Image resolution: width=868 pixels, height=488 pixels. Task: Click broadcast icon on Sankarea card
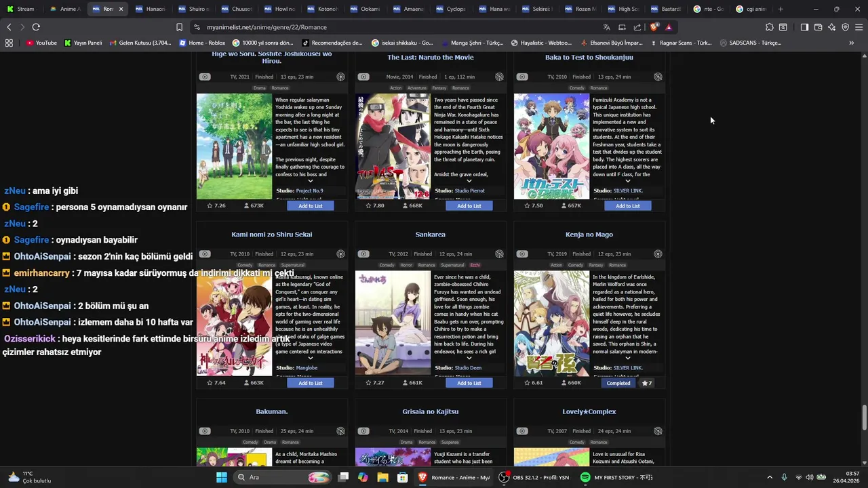[499, 254]
